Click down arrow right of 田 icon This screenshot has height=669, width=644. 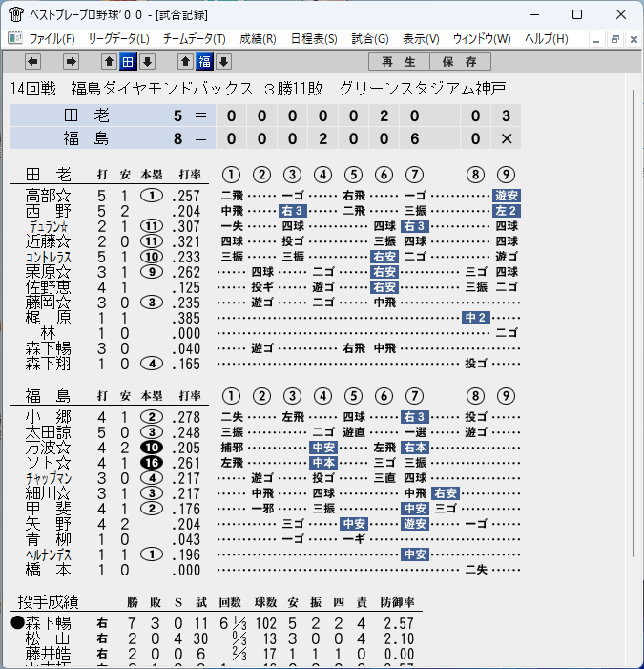147,62
